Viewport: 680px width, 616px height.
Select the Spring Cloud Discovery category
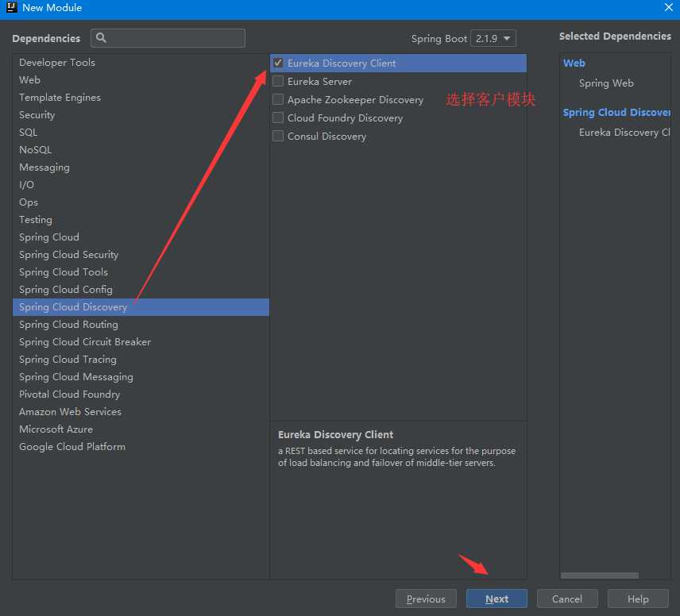coord(141,307)
